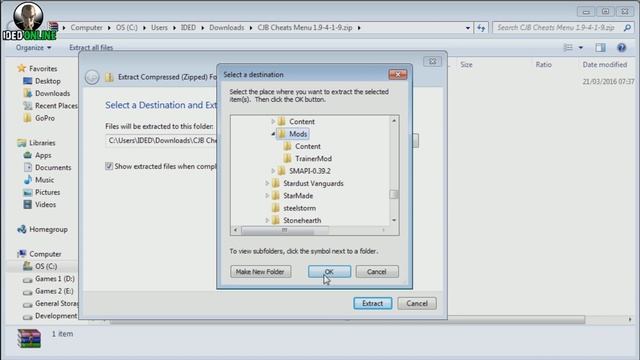The height and width of the screenshot is (360, 640).
Task: Select the steelstorm folder
Action: pyautogui.click(x=300, y=208)
